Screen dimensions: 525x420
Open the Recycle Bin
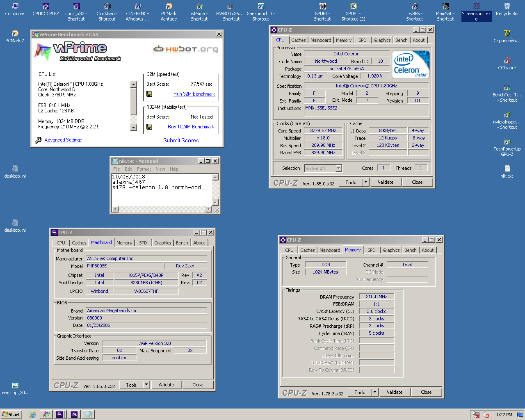[x=507, y=10]
